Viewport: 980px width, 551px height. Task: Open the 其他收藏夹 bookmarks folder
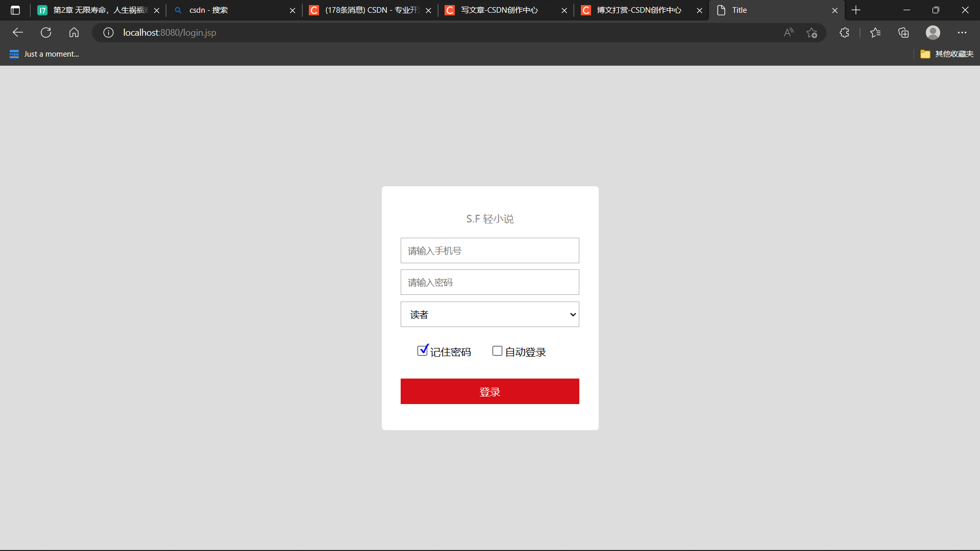(x=947, y=54)
